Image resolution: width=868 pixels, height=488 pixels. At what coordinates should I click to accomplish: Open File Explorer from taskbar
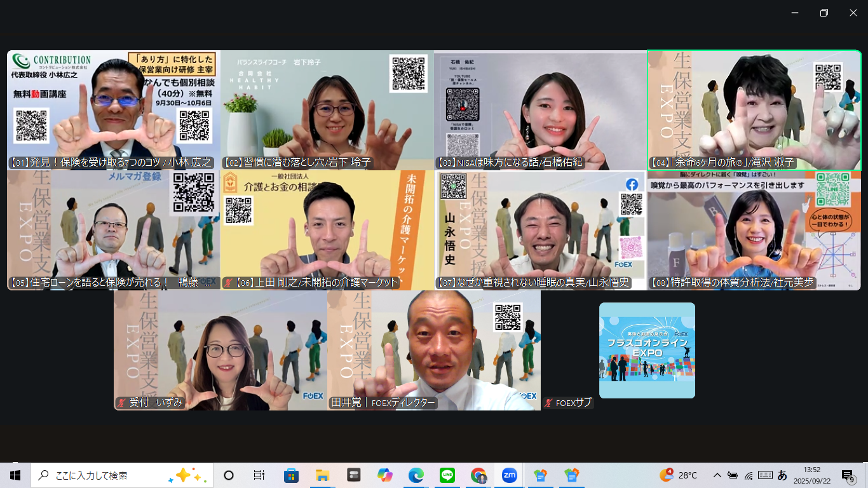(322, 475)
